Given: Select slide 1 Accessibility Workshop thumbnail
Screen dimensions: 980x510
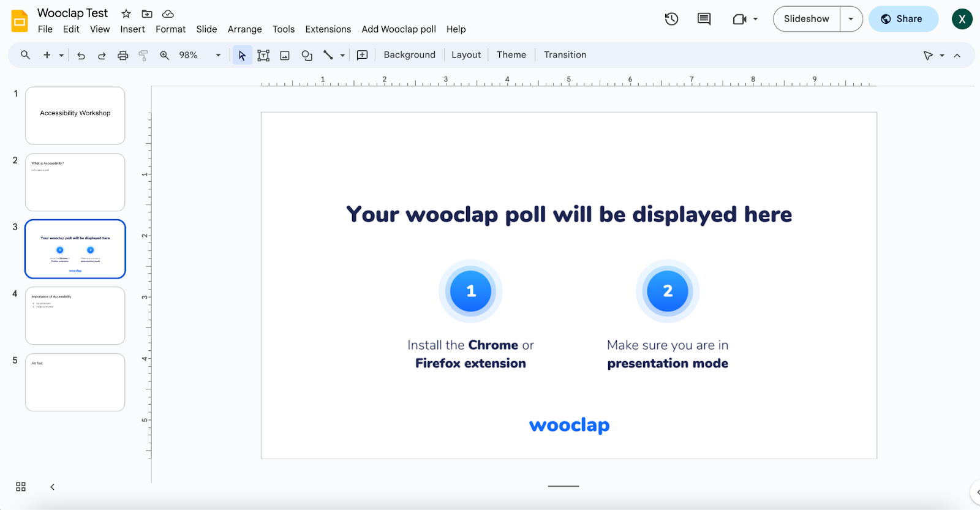Looking at the screenshot, I should click(x=75, y=116).
